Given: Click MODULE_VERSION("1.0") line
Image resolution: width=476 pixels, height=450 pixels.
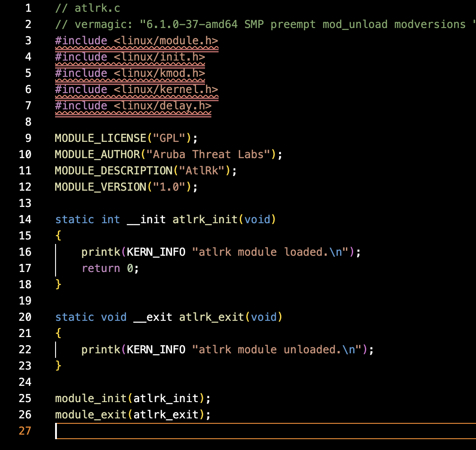Looking at the screenshot, I should pyautogui.click(x=126, y=187).
